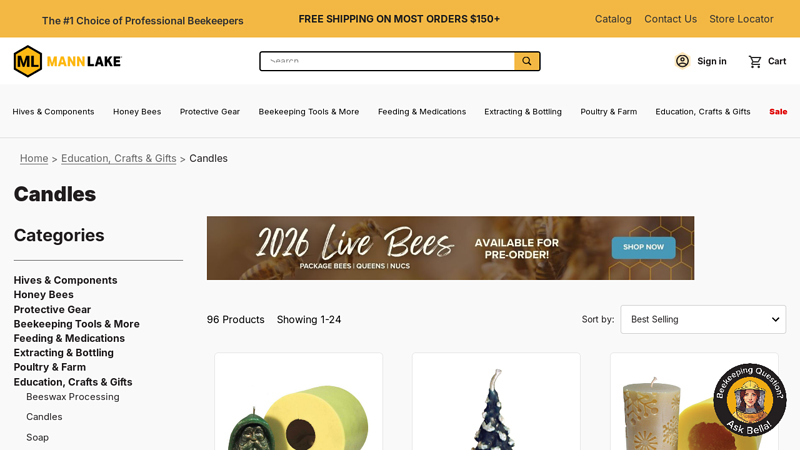Open Candles subcategory in sidebar
This screenshot has width=800, height=450.
click(44, 417)
